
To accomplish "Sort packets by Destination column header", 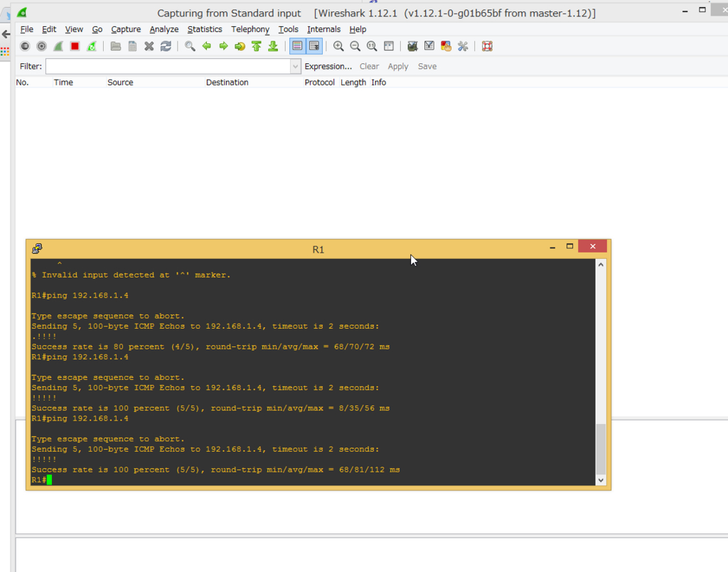I will tap(227, 83).
